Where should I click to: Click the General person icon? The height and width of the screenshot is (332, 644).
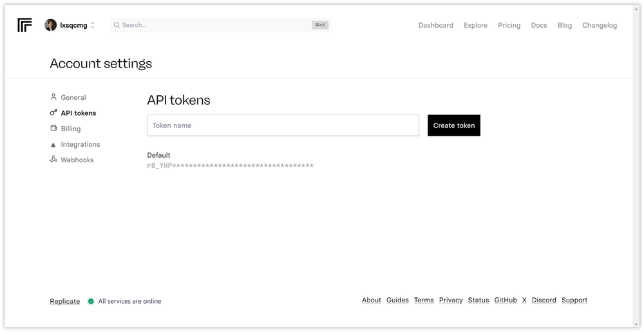[x=53, y=97]
